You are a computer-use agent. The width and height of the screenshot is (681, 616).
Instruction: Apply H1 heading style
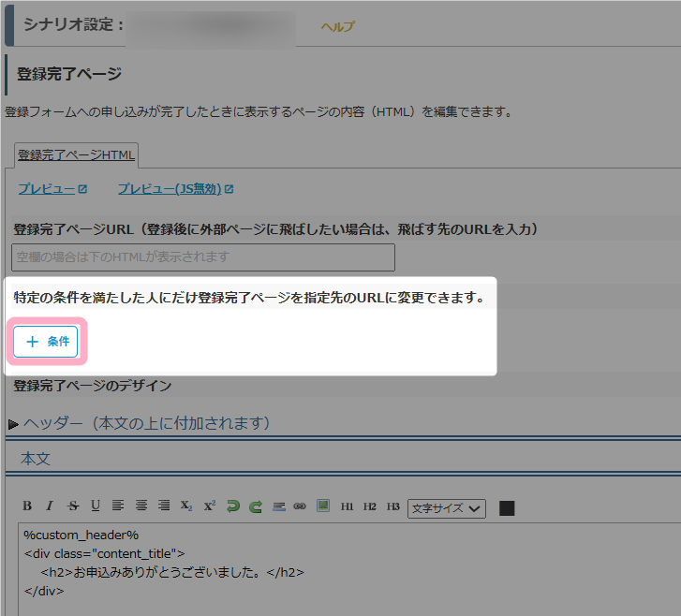[347, 506]
